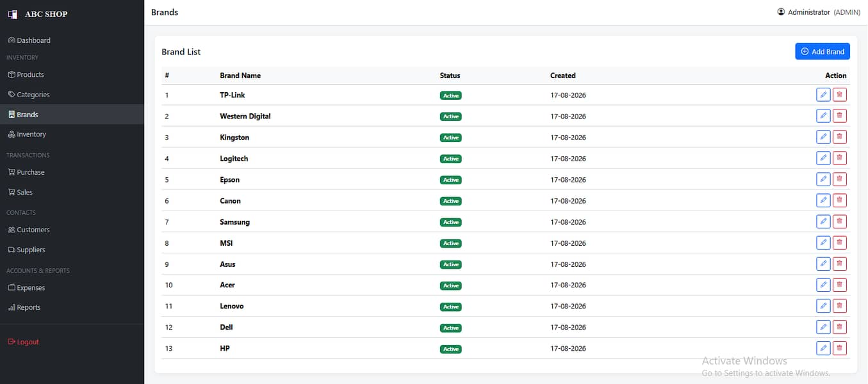
Task: Click the Administrator user avatar icon
Action: click(781, 12)
